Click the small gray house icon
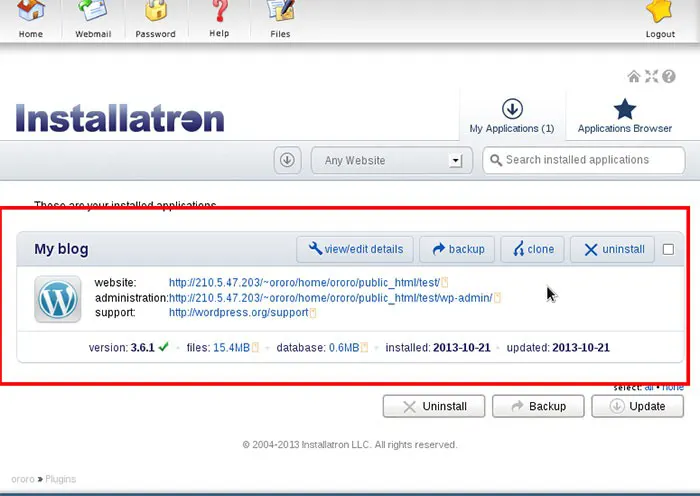 pos(633,76)
